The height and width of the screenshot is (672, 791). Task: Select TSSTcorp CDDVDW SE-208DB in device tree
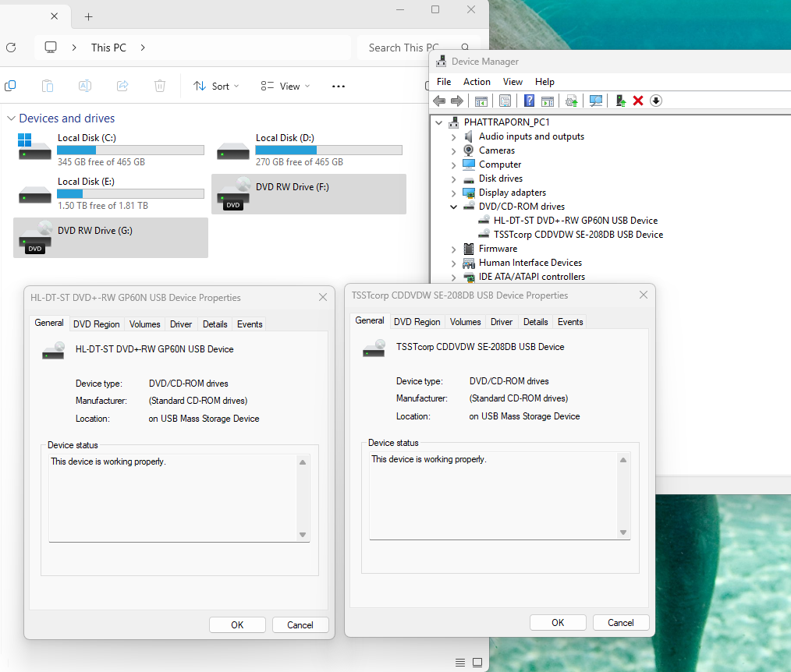point(578,235)
